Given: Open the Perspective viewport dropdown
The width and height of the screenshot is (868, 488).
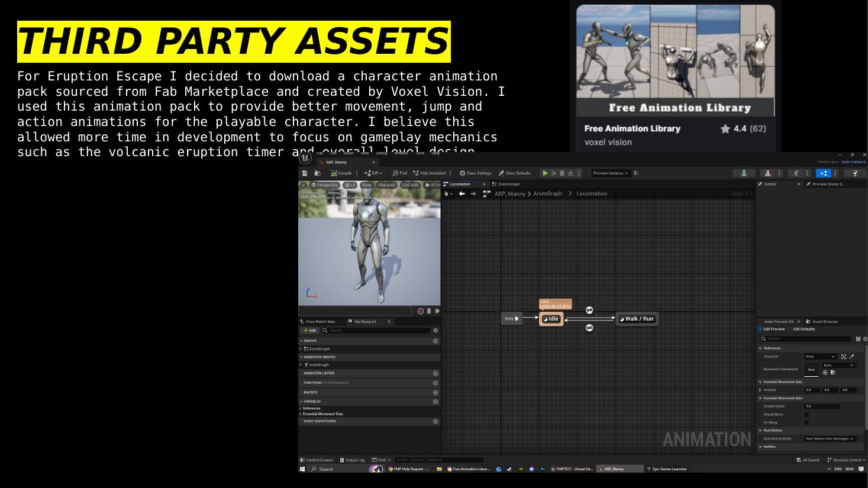Looking at the screenshot, I should pos(325,185).
